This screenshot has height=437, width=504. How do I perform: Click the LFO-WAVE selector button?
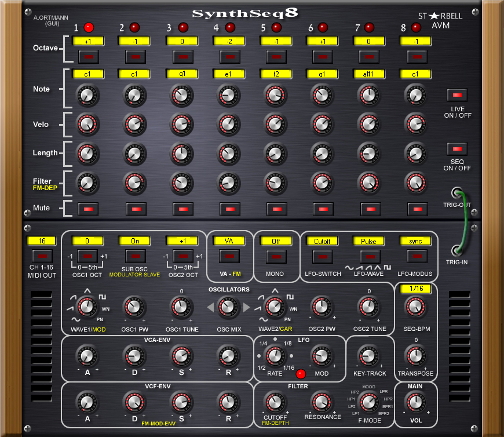370,257
